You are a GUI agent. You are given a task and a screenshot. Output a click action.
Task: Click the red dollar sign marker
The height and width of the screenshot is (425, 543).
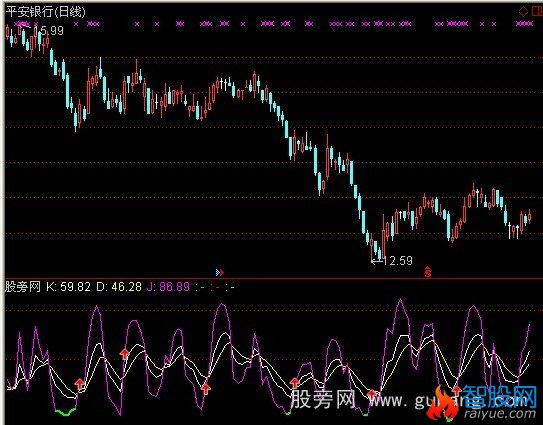(428, 272)
